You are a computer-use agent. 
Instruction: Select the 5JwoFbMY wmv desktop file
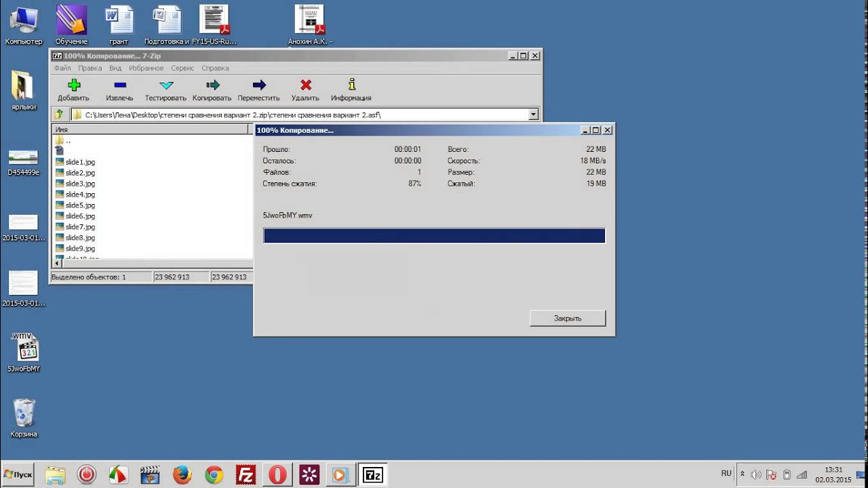click(24, 352)
